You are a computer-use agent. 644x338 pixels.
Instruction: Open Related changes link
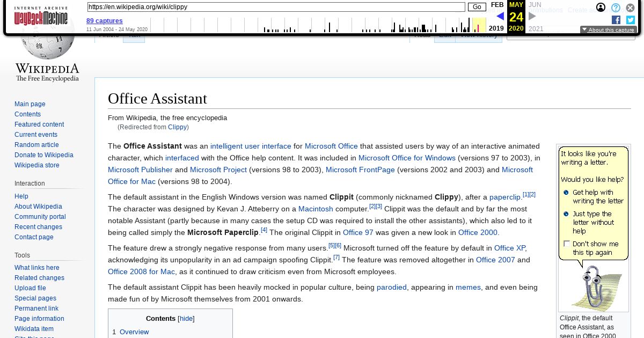pos(39,278)
